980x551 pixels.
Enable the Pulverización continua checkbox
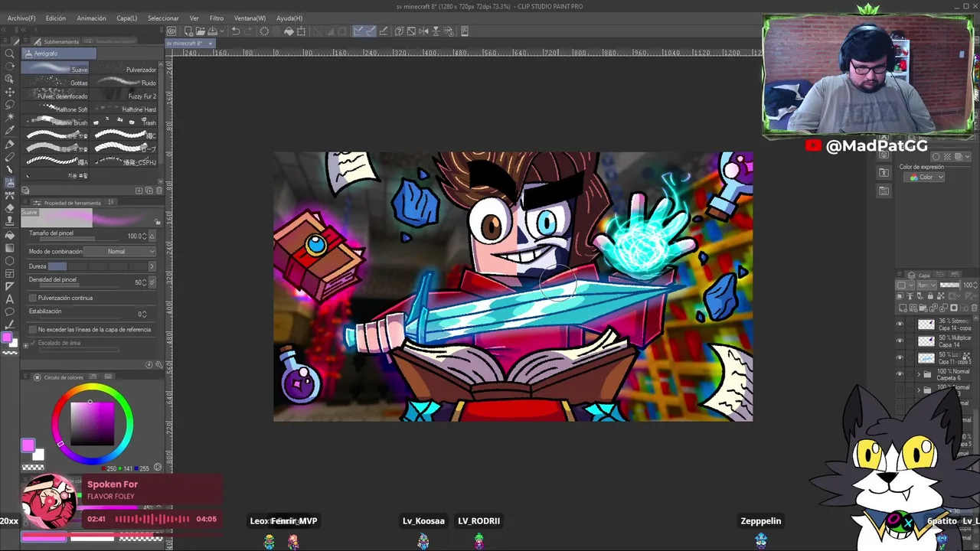coord(32,298)
